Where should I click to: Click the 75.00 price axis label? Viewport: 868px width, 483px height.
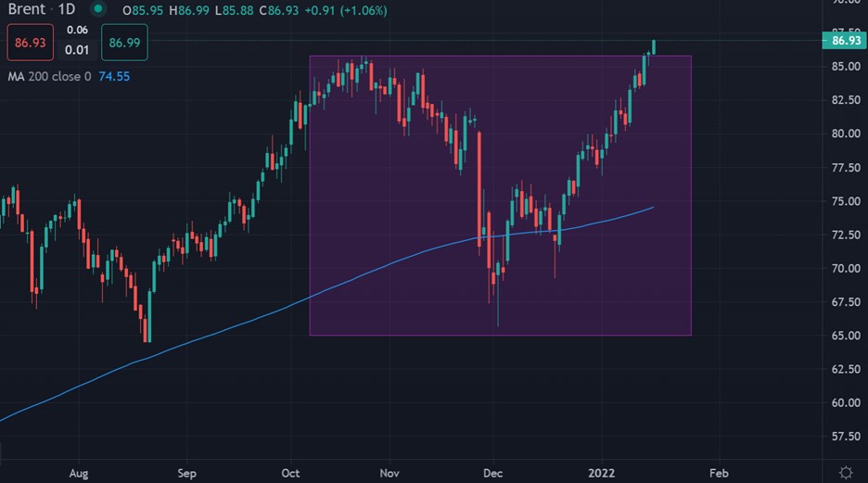pyautogui.click(x=846, y=201)
